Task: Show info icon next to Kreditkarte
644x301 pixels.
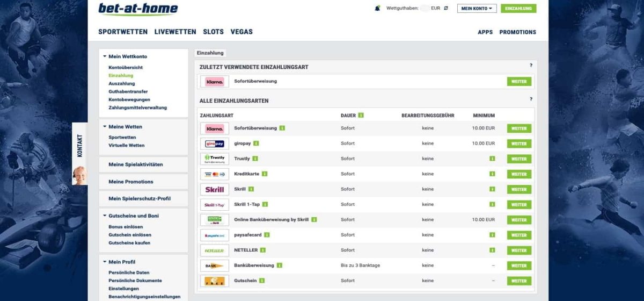Action: (265, 174)
